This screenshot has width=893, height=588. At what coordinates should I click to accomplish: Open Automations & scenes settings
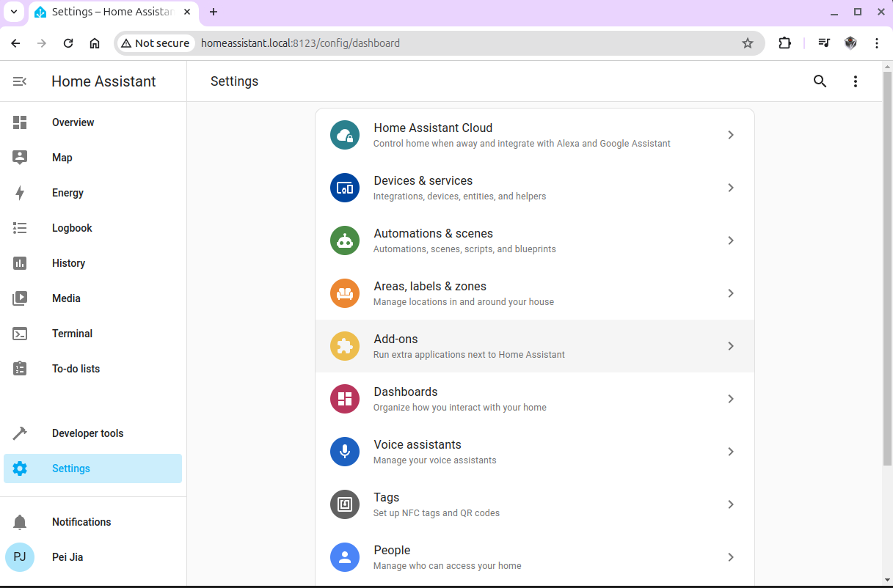pos(535,240)
